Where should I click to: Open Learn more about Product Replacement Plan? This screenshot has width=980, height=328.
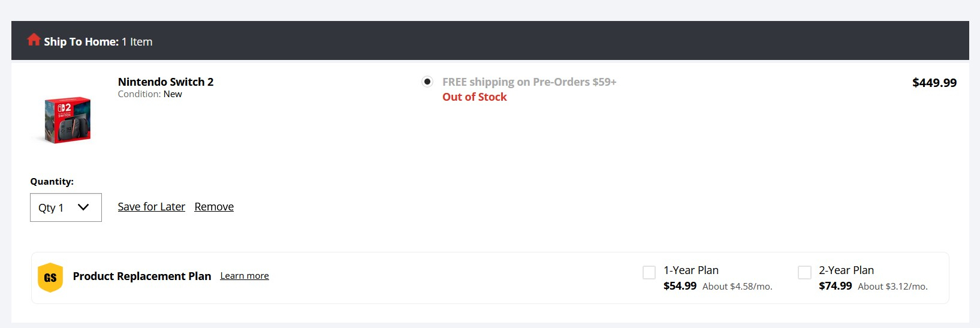[245, 276]
